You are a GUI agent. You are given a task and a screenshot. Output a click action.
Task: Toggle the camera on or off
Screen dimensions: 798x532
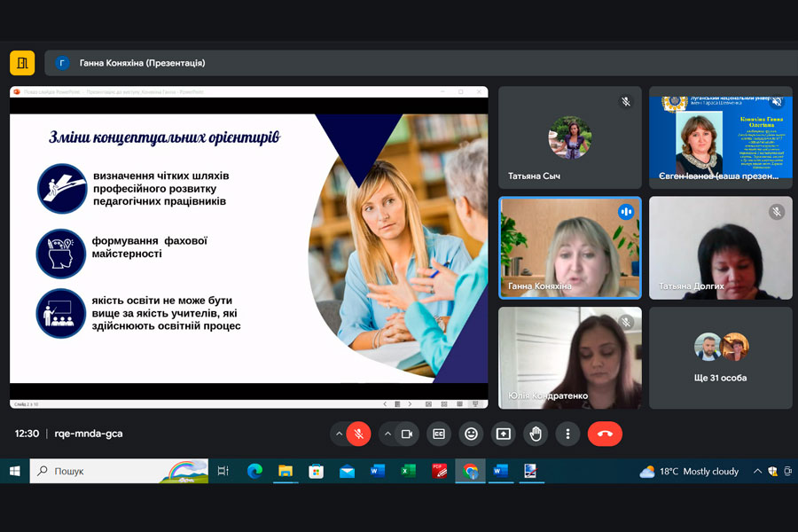click(407, 434)
